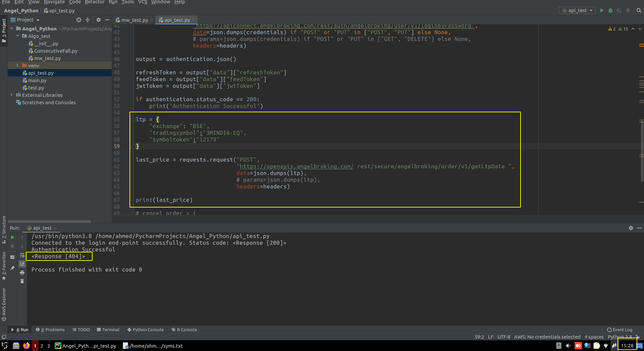Collapse all in Project panel toolbar
644x351 pixels.
[88, 20]
